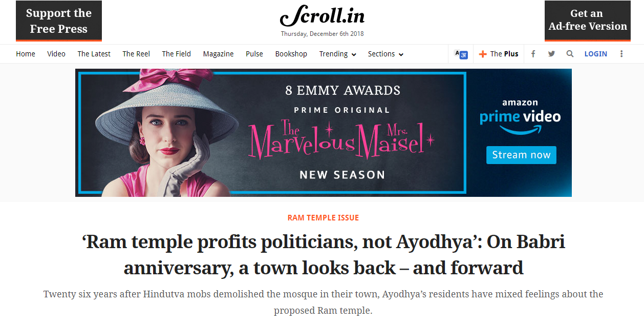The height and width of the screenshot is (324, 644).
Task: Click the orange plus The Plus icon
Action: (483, 54)
